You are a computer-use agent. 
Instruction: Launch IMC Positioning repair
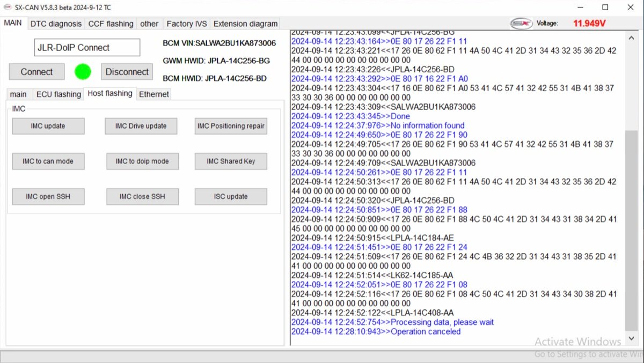[x=231, y=126]
